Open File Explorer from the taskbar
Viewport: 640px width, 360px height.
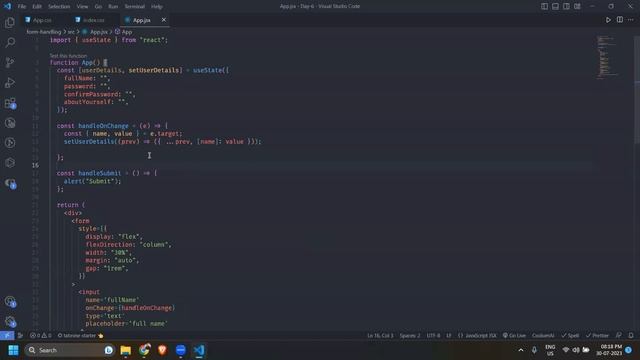coord(125,350)
